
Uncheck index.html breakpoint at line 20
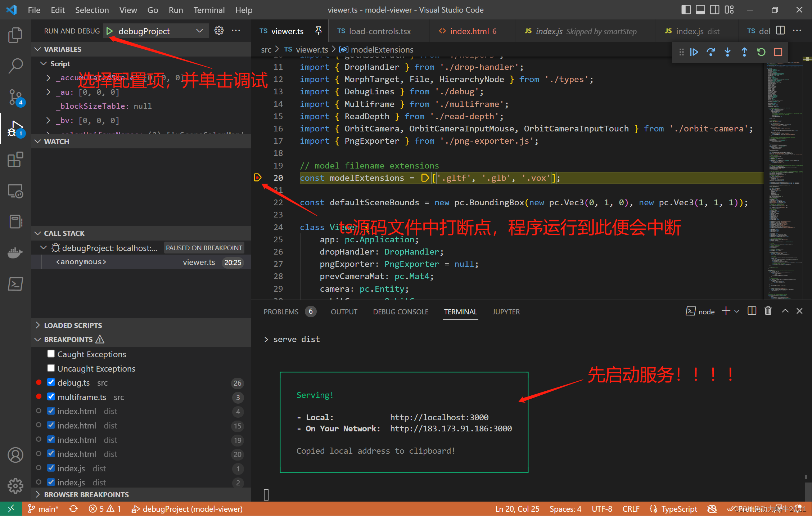click(x=51, y=454)
